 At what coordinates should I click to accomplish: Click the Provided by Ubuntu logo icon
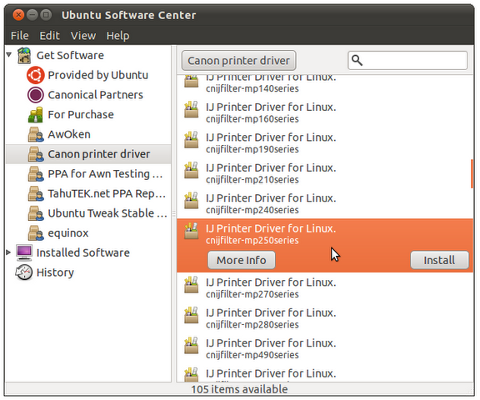pos(35,75)
